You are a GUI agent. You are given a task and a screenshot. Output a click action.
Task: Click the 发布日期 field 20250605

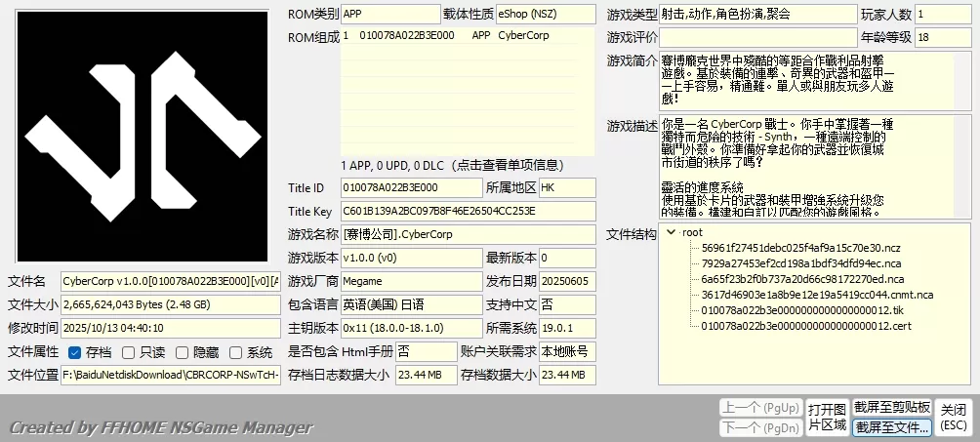coord(567,281)
